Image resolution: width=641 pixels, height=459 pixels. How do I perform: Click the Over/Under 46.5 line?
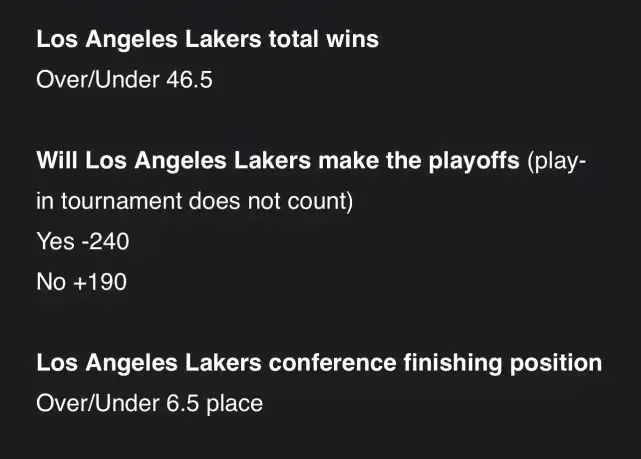point(124,79)
